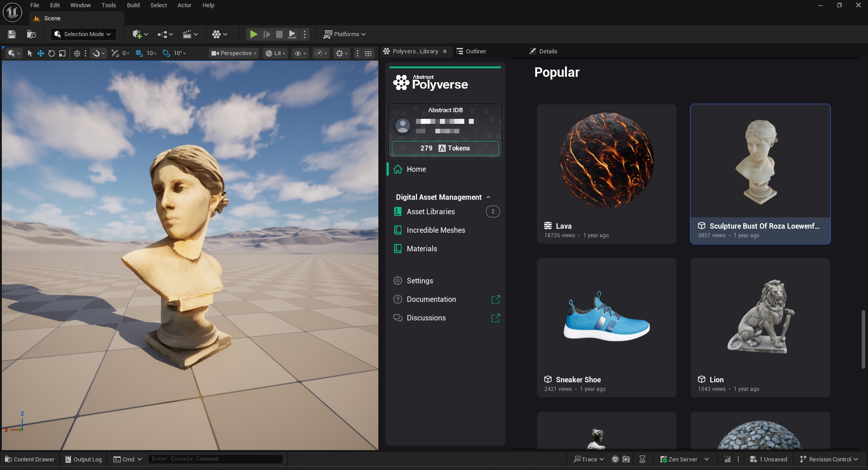Select the Lion statue asset card
The width and height of the screenshot is (868, 470).
[760, 328]
